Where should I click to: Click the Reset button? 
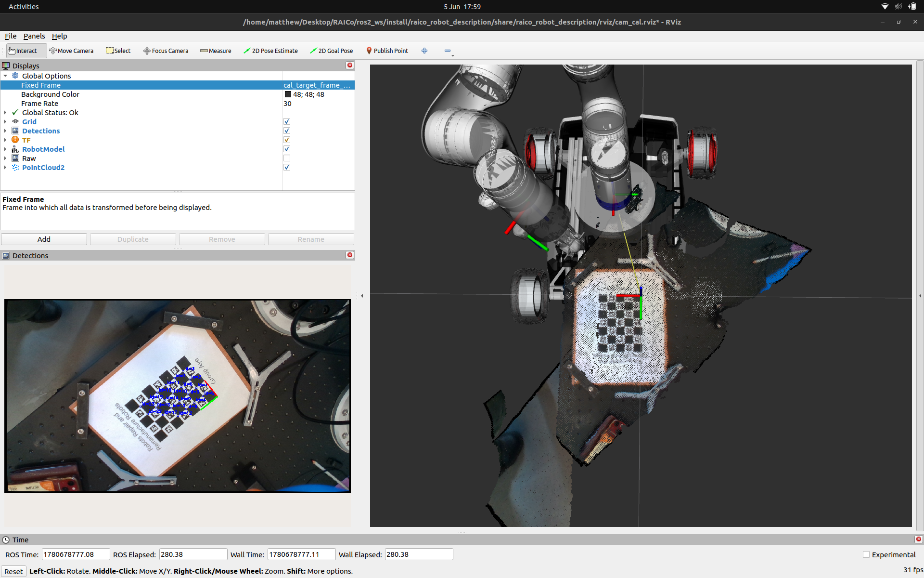pos(13,571)
